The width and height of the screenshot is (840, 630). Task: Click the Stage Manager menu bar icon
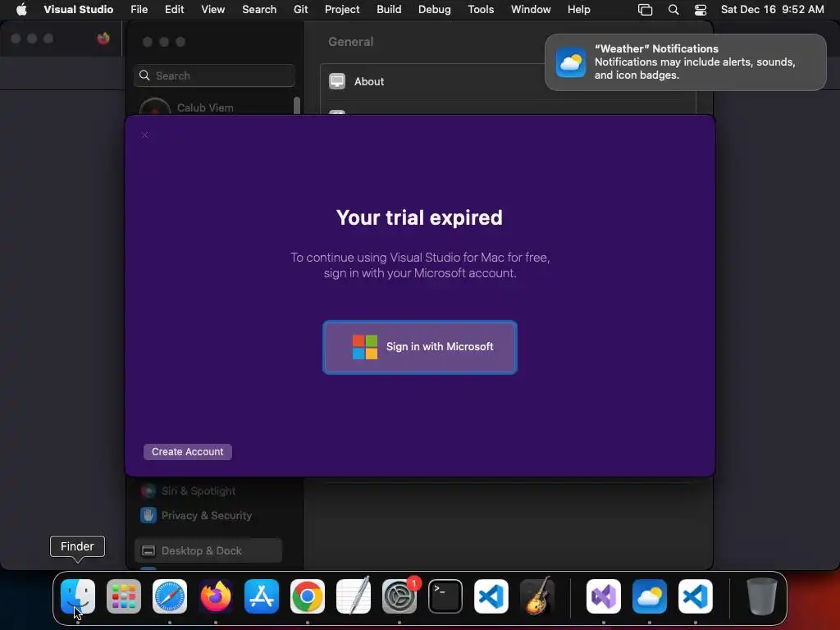(x=645, y=9)
